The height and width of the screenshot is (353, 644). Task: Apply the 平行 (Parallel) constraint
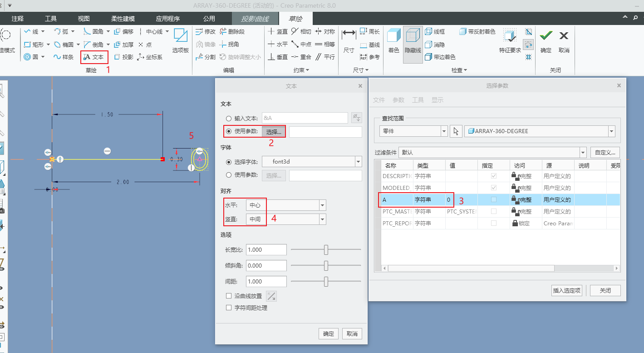click(x=325, y=57)
